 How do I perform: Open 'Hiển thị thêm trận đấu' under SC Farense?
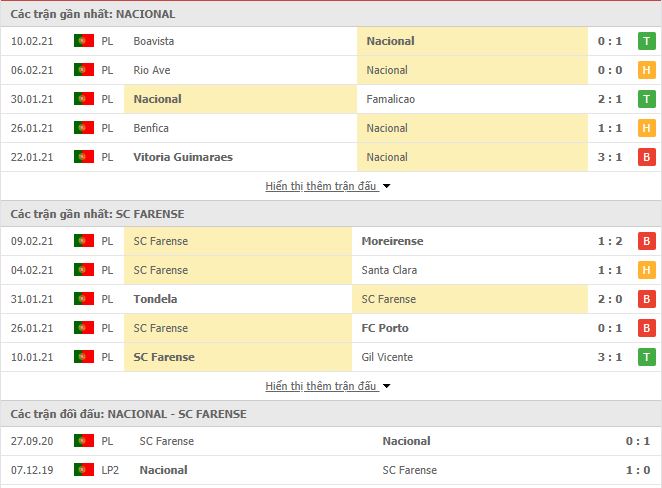(x=321, y=386)
